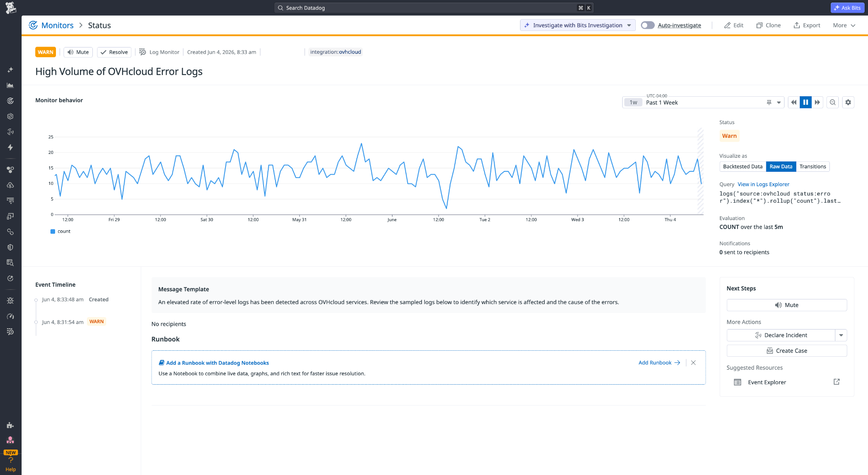Click Add Runbook link
The width and height of the screenshot is (868, 475).
pos(659,363)
